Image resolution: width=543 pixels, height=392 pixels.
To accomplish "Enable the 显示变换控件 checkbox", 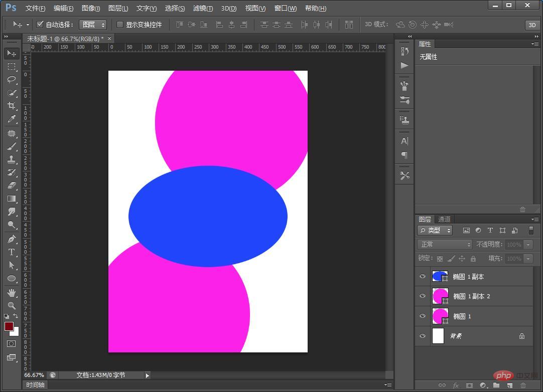I will 120,25.
